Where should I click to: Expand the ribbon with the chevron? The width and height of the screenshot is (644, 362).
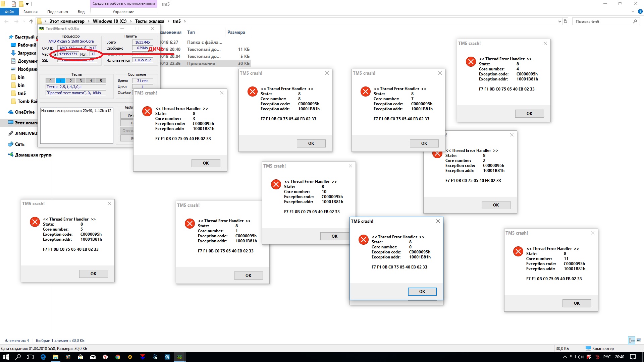(x=633, y=12)
